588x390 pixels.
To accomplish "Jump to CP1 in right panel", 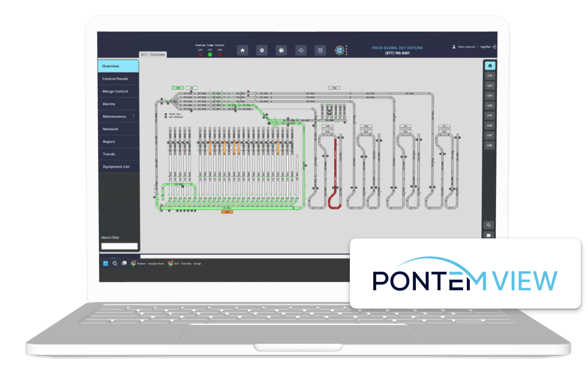I will (x=490, y=76).
